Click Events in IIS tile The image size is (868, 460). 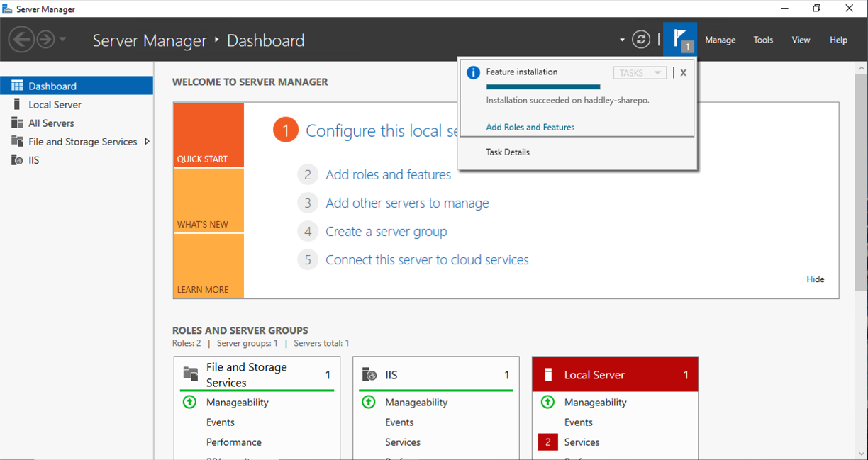pyautogui.click(x=399, y=422)
